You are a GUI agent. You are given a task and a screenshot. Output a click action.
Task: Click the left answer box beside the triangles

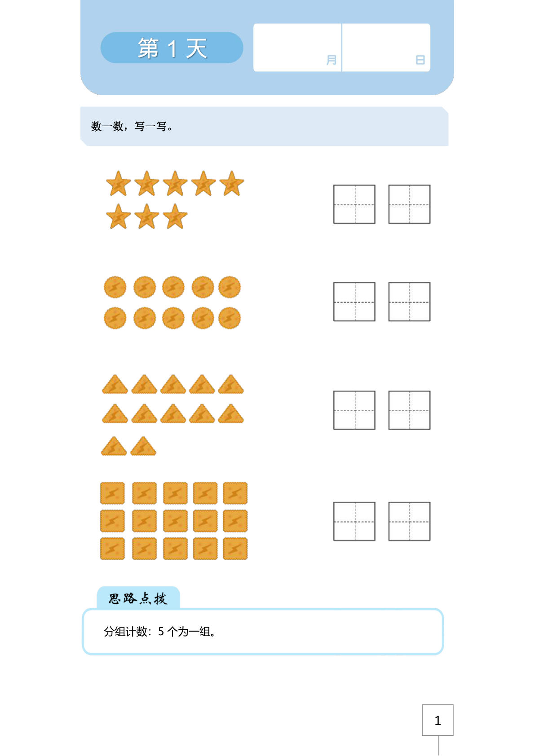[354, 410]
